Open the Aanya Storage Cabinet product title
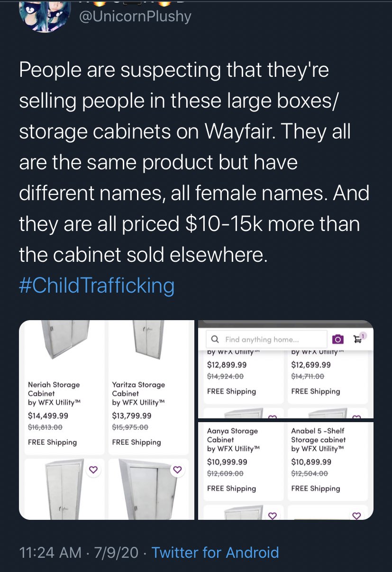The image size is (392, 572). 232,435
